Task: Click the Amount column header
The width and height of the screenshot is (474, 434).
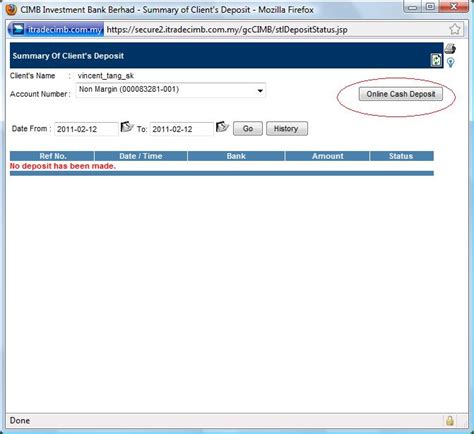Action: [x=327, y=156]
